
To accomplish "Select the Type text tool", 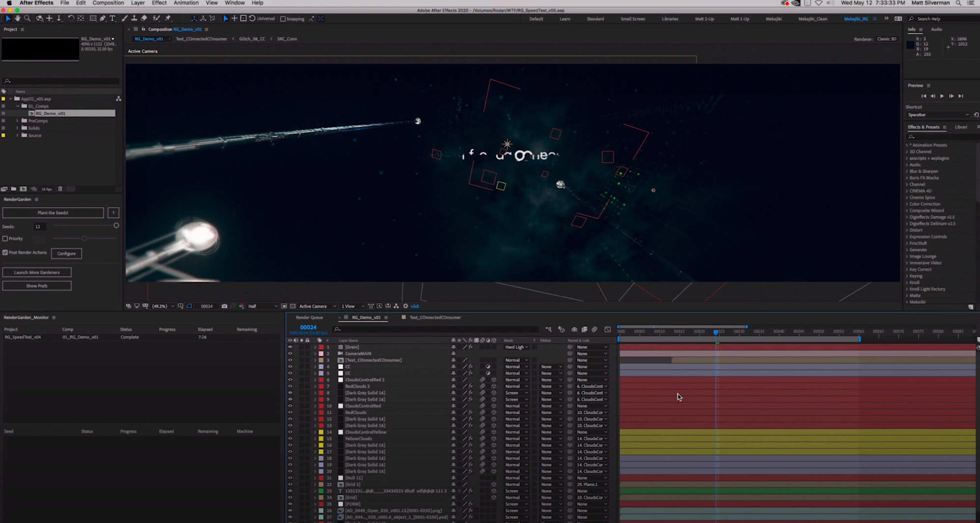I will tap(113, 18).
